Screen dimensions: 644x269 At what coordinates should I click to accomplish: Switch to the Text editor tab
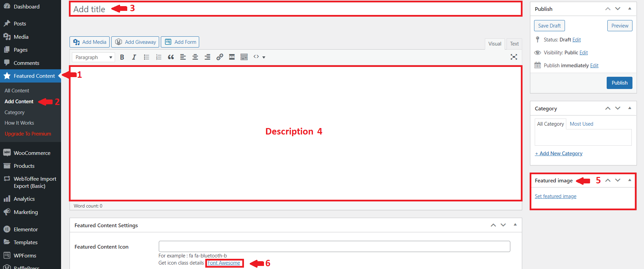coord(514,44)
